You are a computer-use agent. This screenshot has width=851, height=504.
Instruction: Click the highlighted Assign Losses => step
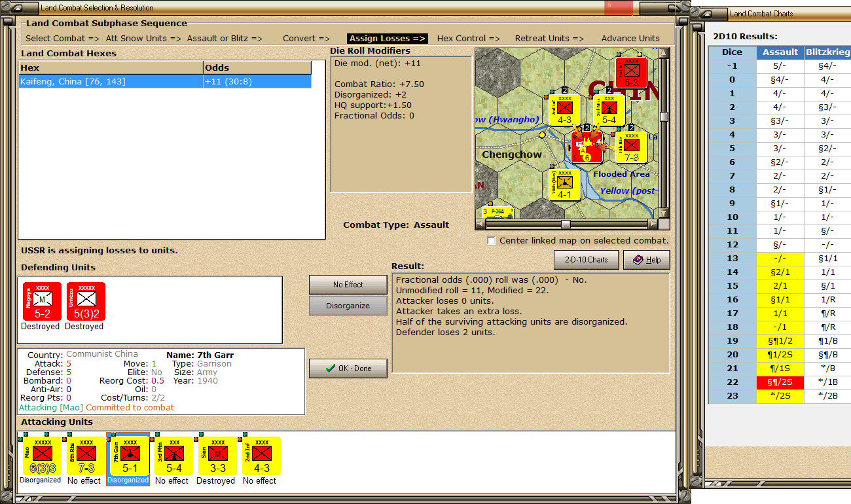coord(388,38)
